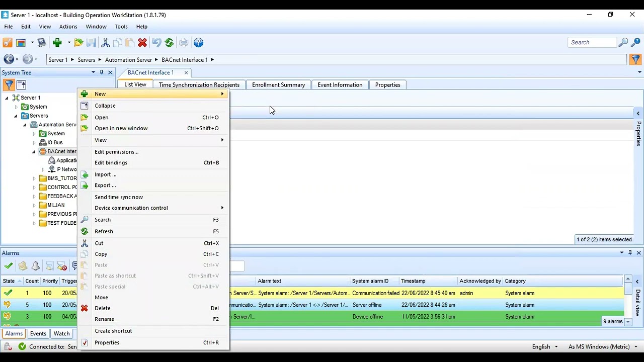Click the padlock icon in the status bar
This screenshot has height=362, width=644.
click(x=8, y=346)
